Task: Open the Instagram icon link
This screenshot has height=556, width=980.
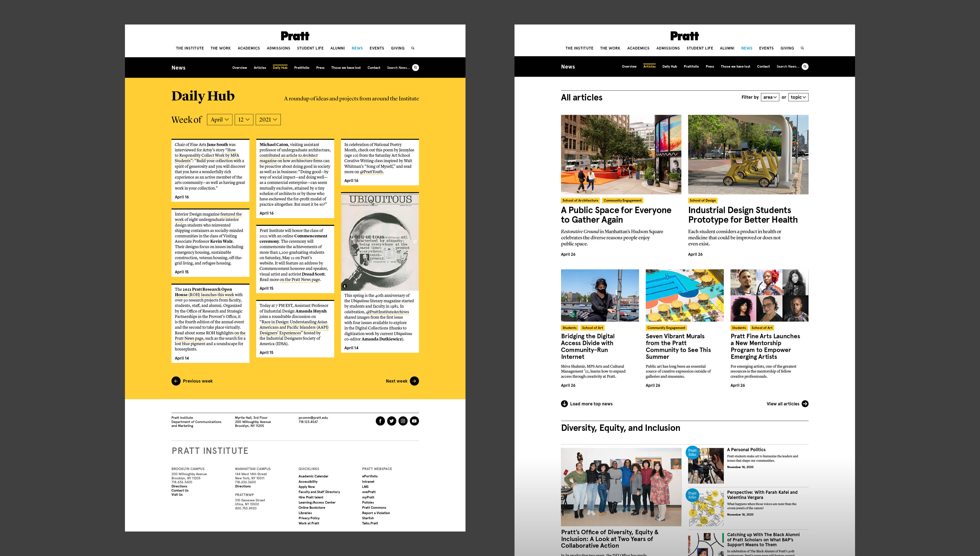Action: [x=403, y=421]
